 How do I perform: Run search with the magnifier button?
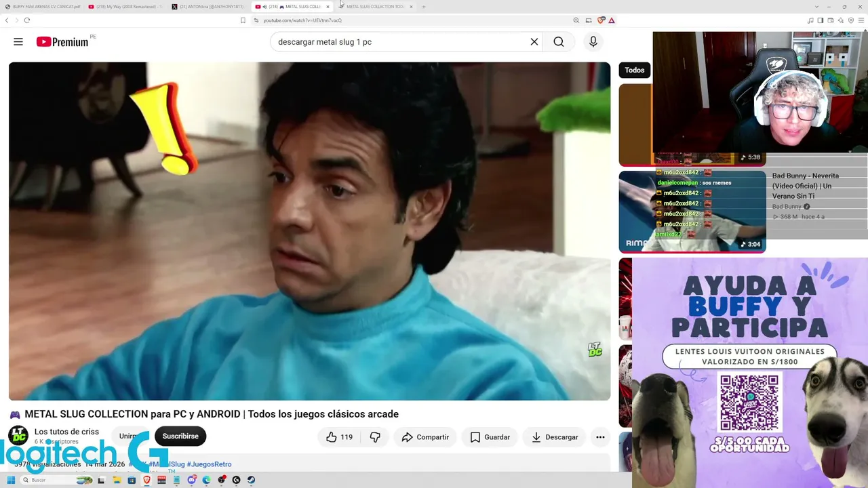point(558,42)
